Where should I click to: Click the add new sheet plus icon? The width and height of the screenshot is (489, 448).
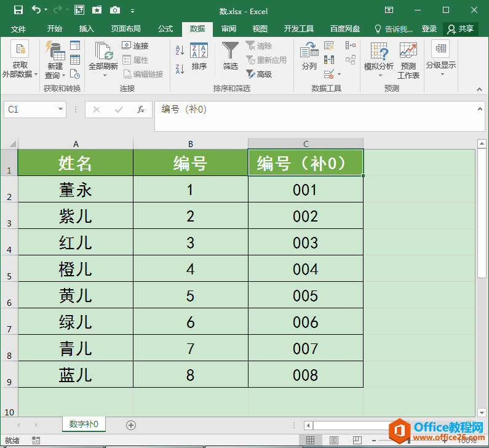131,425
